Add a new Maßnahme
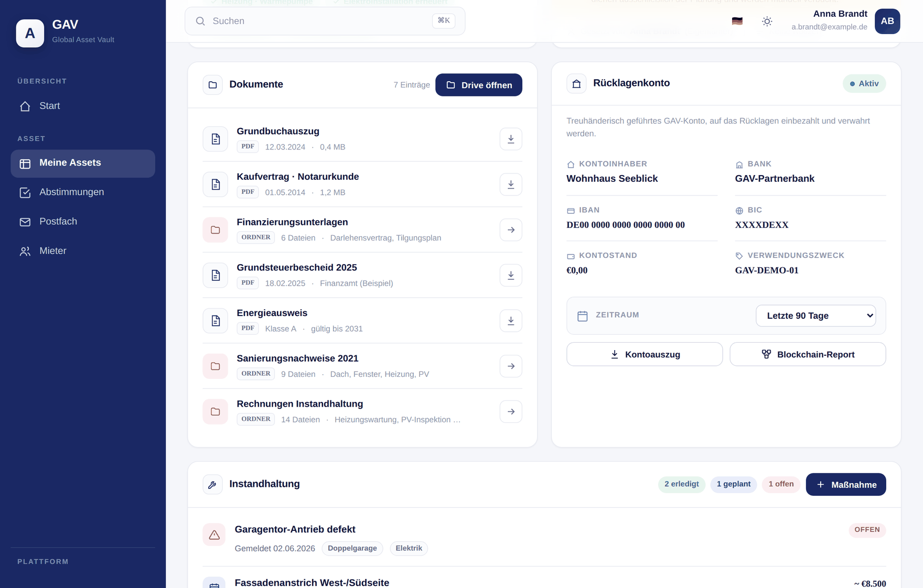Viewport: 923px width, 588px height. pos(846,485)
